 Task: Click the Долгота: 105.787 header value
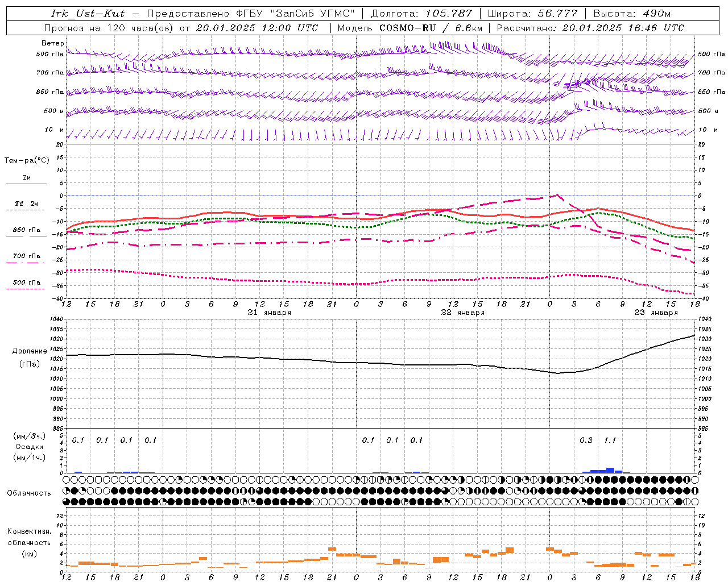click(x=421, y=14)
